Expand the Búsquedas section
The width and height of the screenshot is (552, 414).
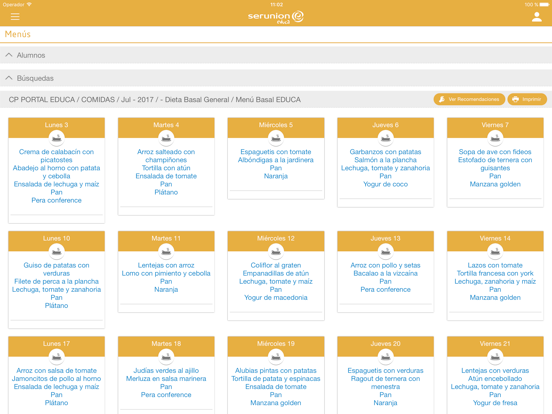click(276, 78)
